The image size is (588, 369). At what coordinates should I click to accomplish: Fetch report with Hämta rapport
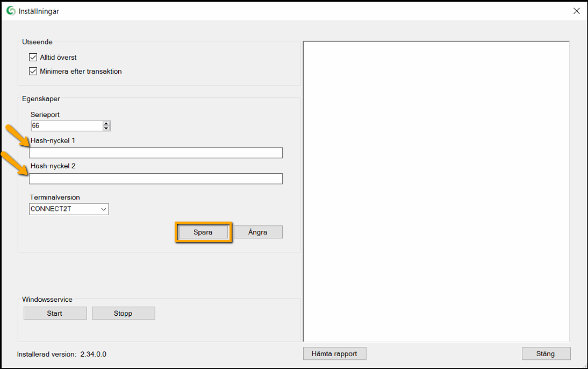click(334, 353)
